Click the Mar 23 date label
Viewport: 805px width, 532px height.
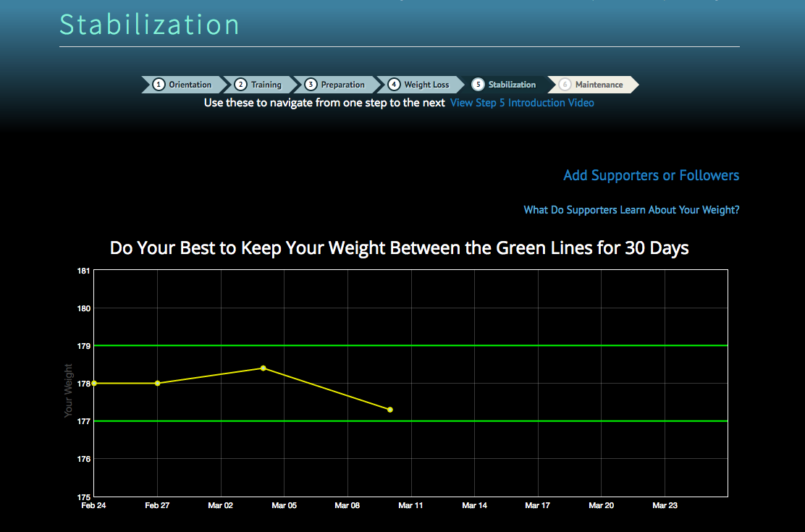(x=665, y=505)
